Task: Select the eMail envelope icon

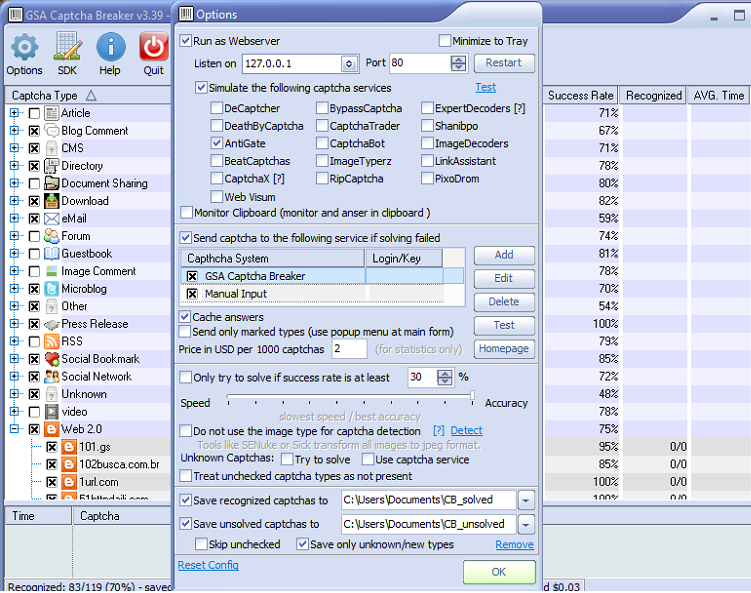Action: tap(51, 218)
